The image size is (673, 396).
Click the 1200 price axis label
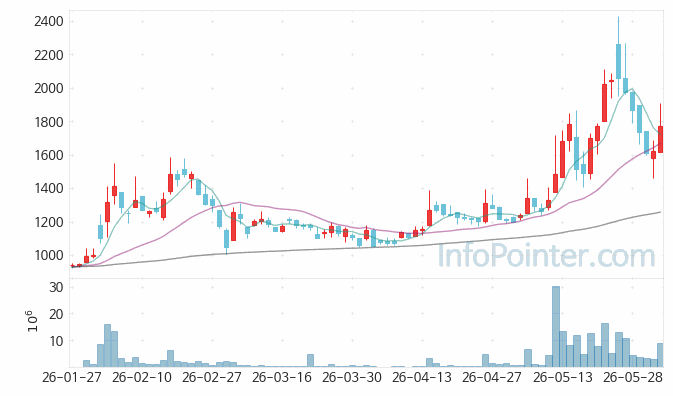[49, 222]
